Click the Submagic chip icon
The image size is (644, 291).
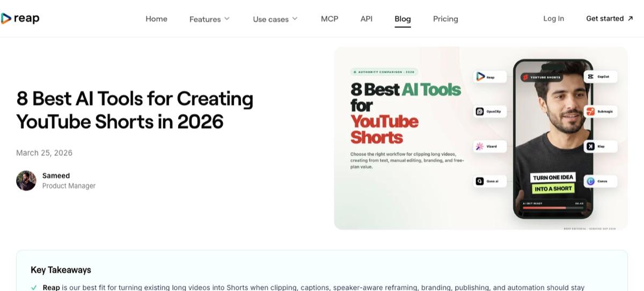point(590,111)
